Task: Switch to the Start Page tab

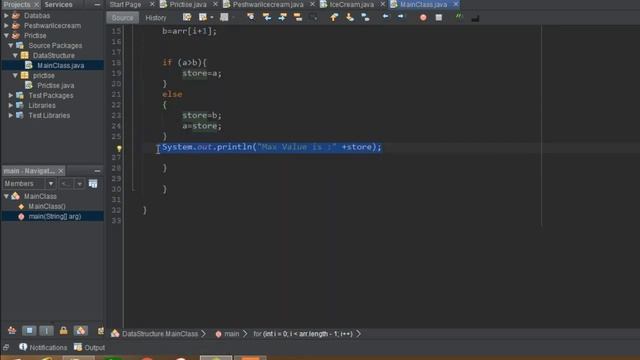Action: coord(125,4)
